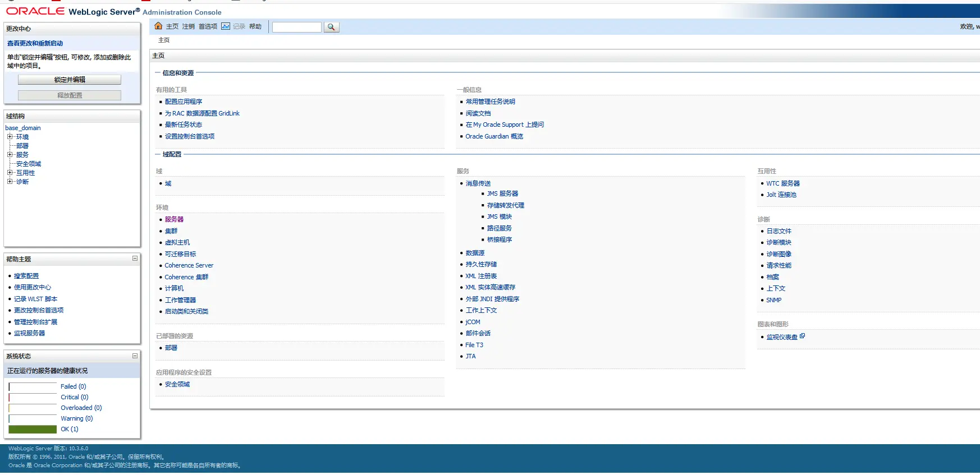Open the JMS 模块 link
Screen dimensions: 980x475
tap(500, 216)
